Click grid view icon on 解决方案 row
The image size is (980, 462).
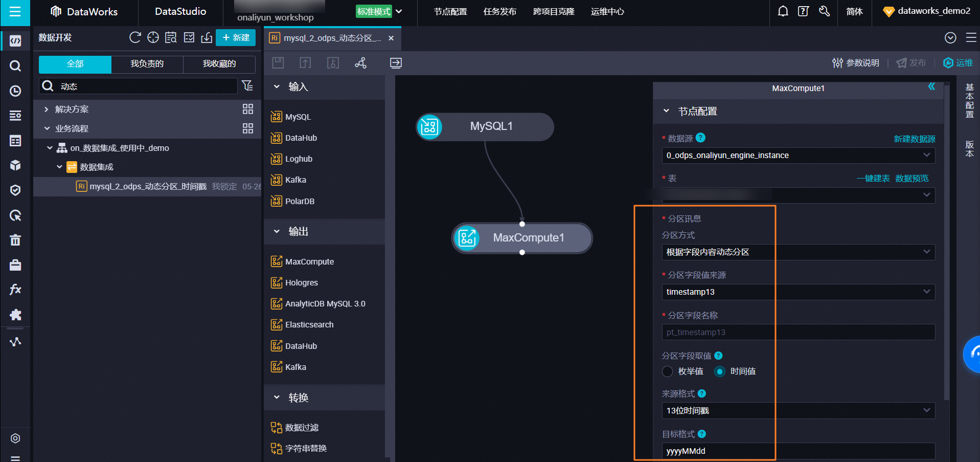point(248,108)
